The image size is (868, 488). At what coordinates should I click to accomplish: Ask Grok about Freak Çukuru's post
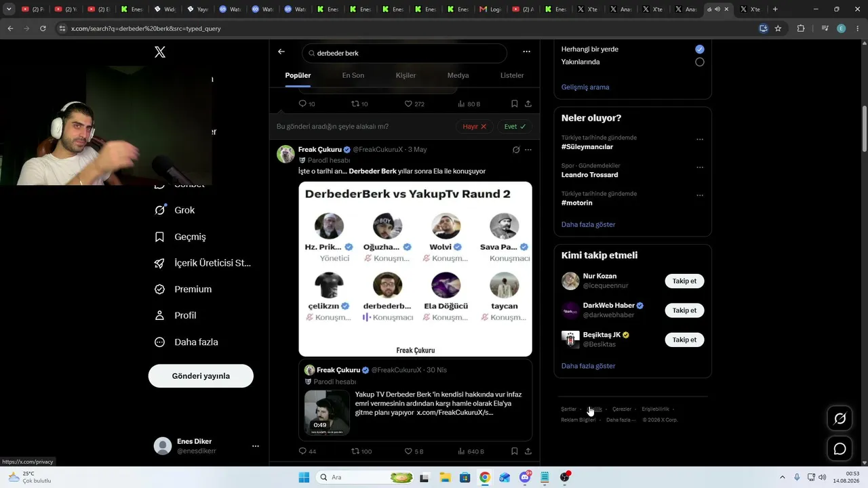(516, 150)
